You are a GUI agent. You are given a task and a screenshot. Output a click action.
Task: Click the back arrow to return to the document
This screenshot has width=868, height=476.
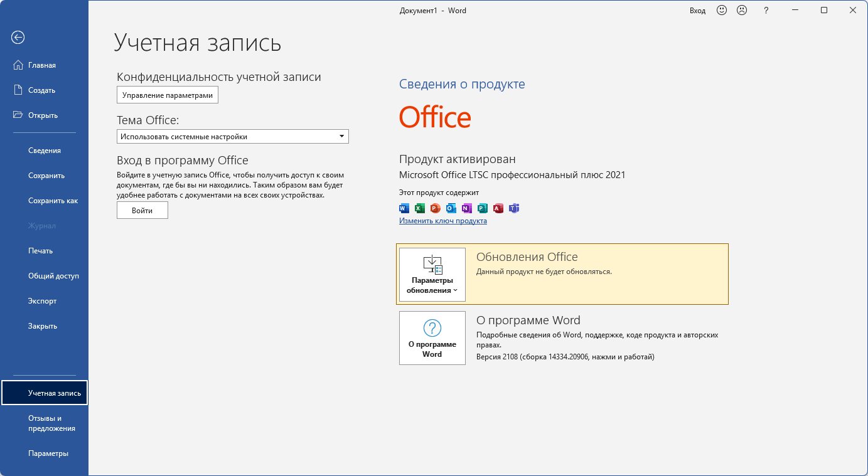[18, 38]
